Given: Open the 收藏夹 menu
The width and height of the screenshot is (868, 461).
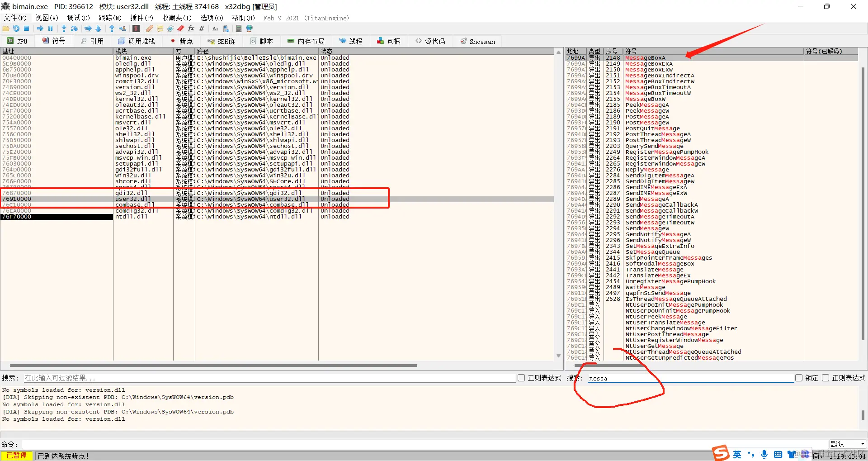Looking at the screenshot, I should [x=177, y=18].
